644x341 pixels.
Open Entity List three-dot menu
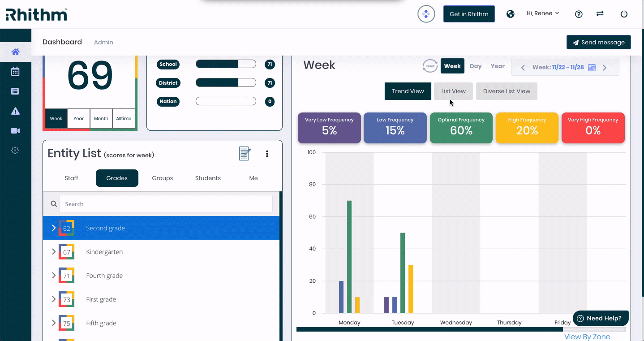(x=267, y=154)
